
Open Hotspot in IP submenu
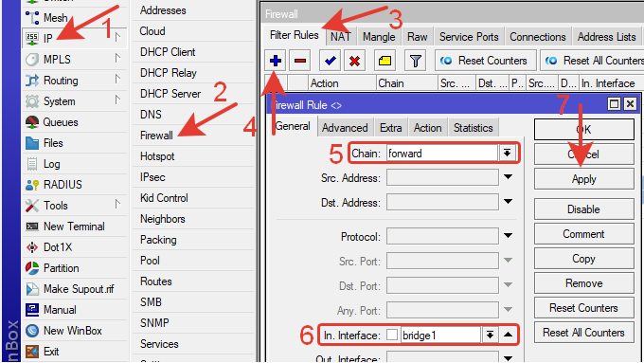click(x=157, y=156)
